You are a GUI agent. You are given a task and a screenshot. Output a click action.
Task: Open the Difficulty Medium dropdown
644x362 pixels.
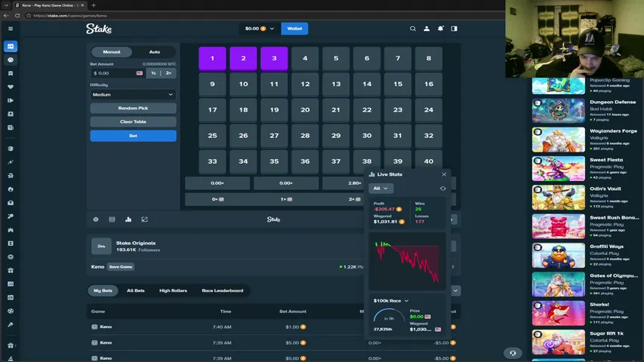point(133,94)
